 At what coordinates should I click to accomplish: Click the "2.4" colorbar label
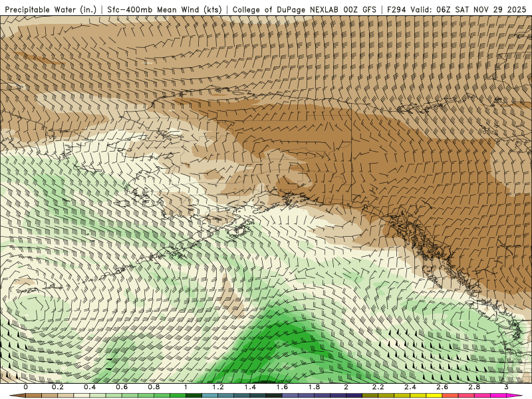point(410,387)
